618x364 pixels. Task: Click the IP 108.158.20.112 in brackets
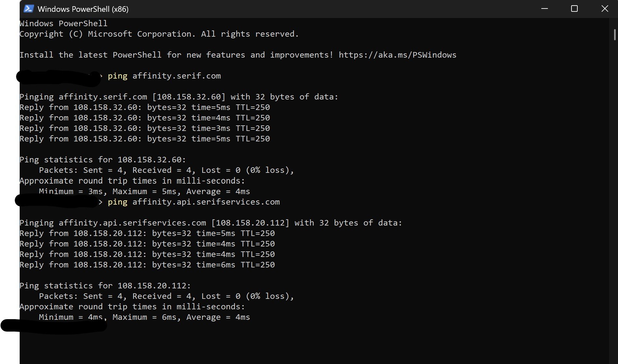pos(250,223)
